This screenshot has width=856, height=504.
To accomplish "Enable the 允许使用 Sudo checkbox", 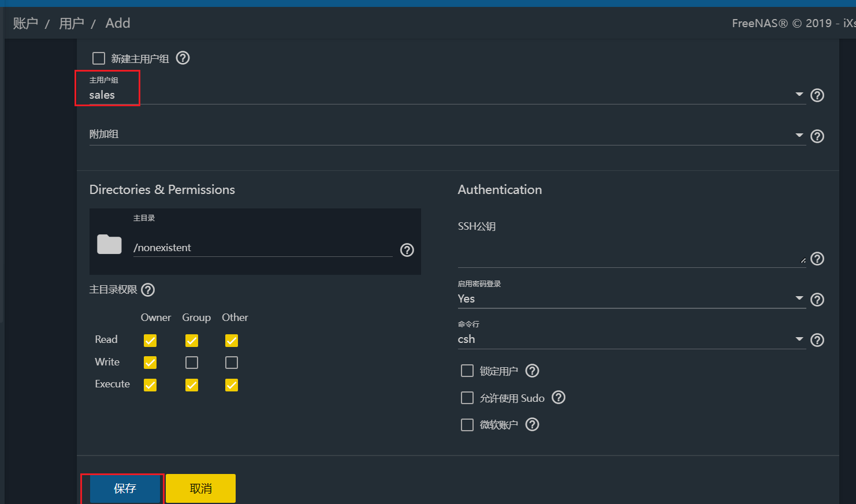I will point(467,398).
